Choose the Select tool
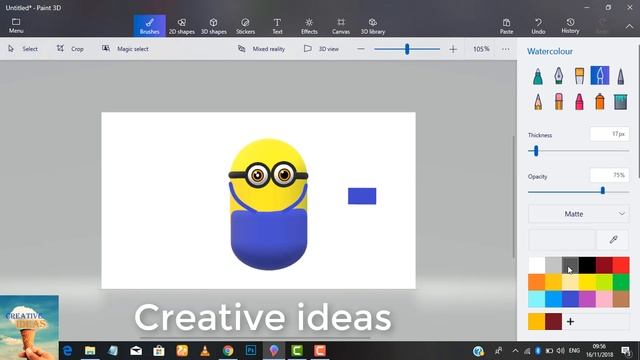640x360 pixels. pyautogui.click(x=23, y=49)
